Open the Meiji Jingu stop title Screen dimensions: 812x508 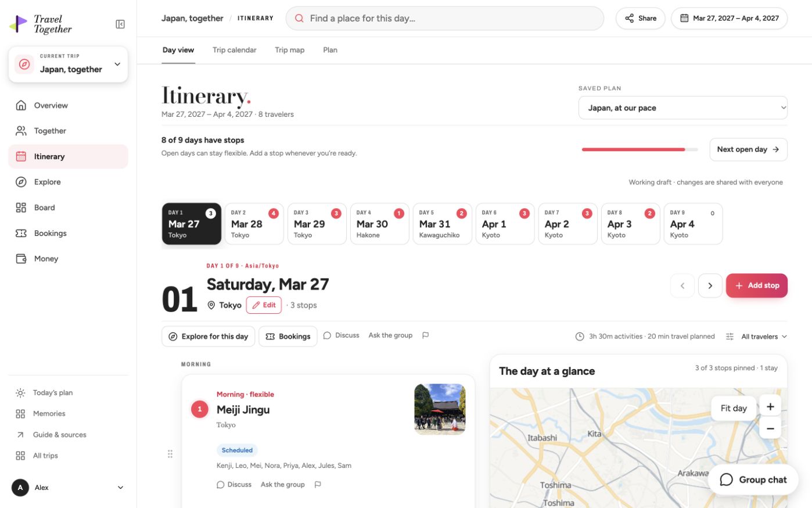click(243, 410)
